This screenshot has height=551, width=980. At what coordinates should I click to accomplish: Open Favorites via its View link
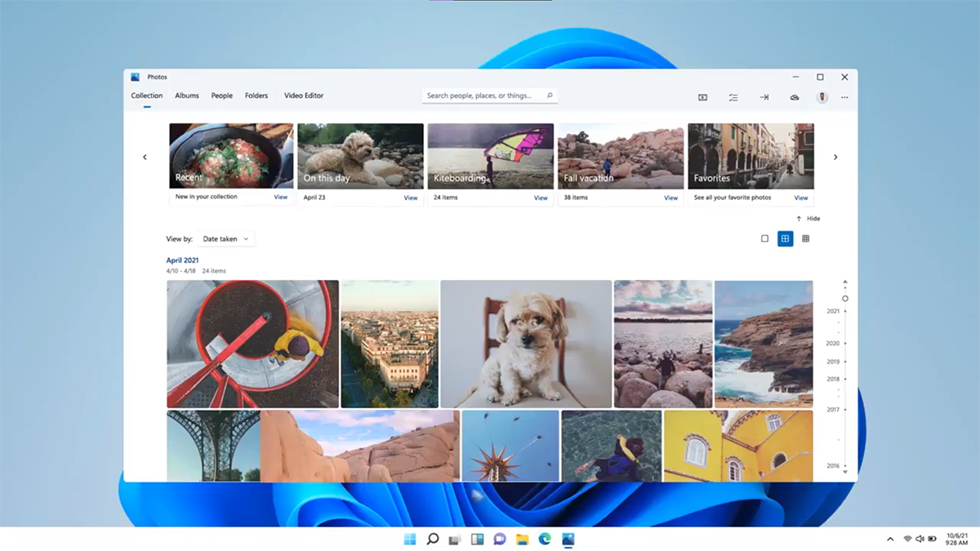(800, 197)
